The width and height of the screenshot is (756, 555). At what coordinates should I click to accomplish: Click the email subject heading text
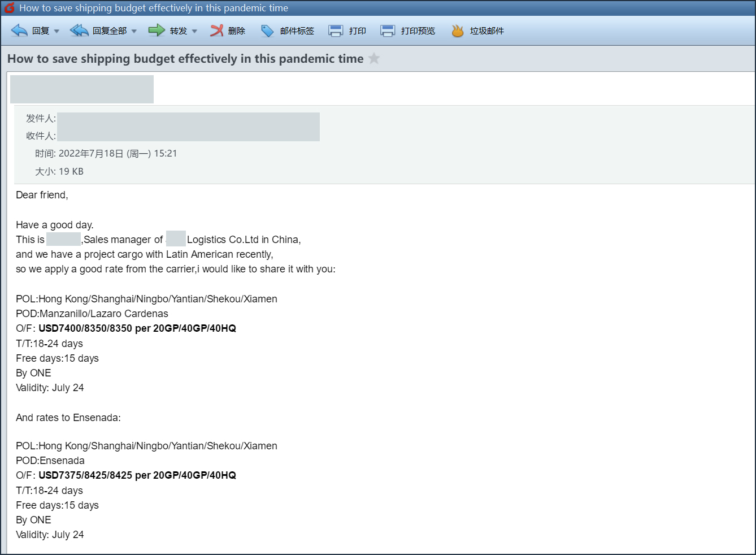tap(185, 59)
